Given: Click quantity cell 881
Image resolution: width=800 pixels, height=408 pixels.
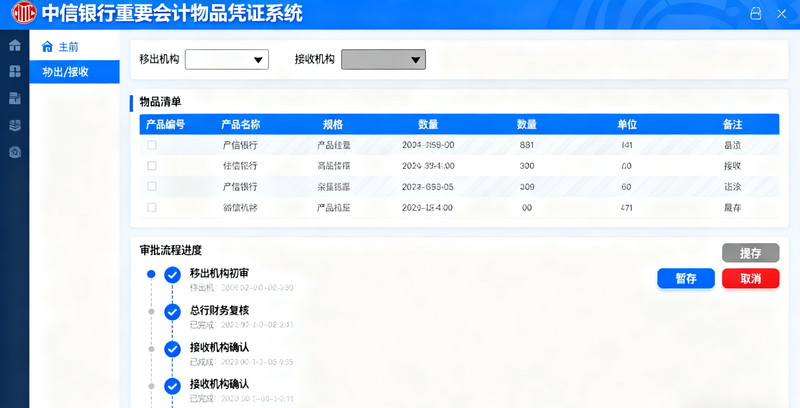Looking at the screenshot, I should (x=527, y=145).
